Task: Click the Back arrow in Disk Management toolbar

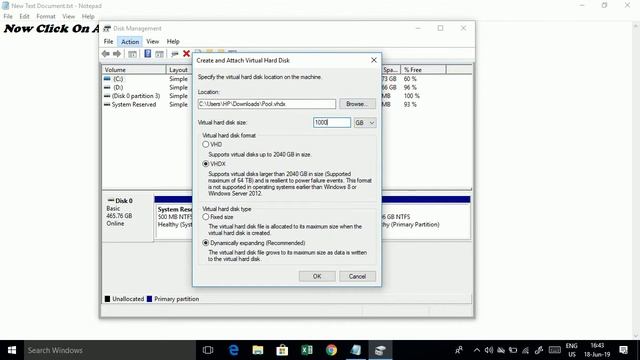Action: [x=106, y=54]
